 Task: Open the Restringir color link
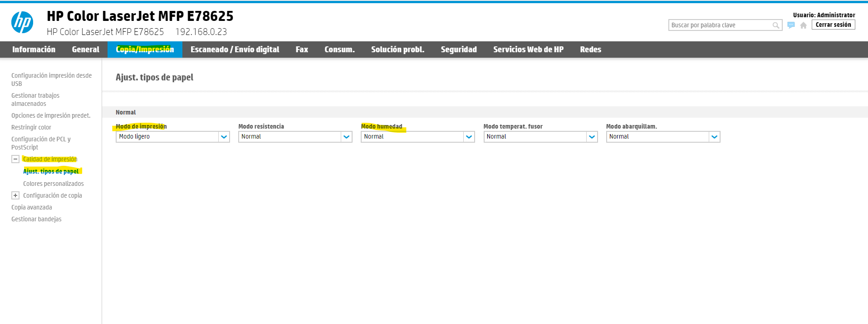pyautogui.click(x=31, y=127)
